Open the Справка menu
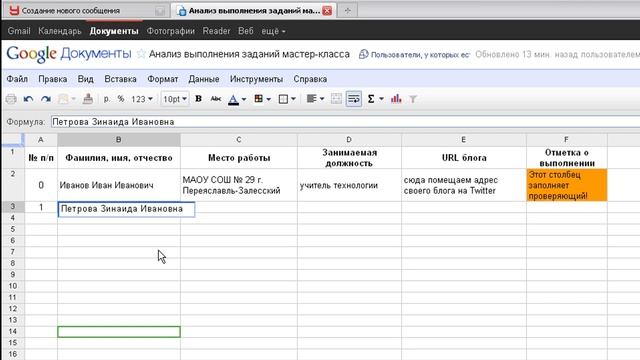This screenshot has width=640, height=360. click(x=310, y=79)
